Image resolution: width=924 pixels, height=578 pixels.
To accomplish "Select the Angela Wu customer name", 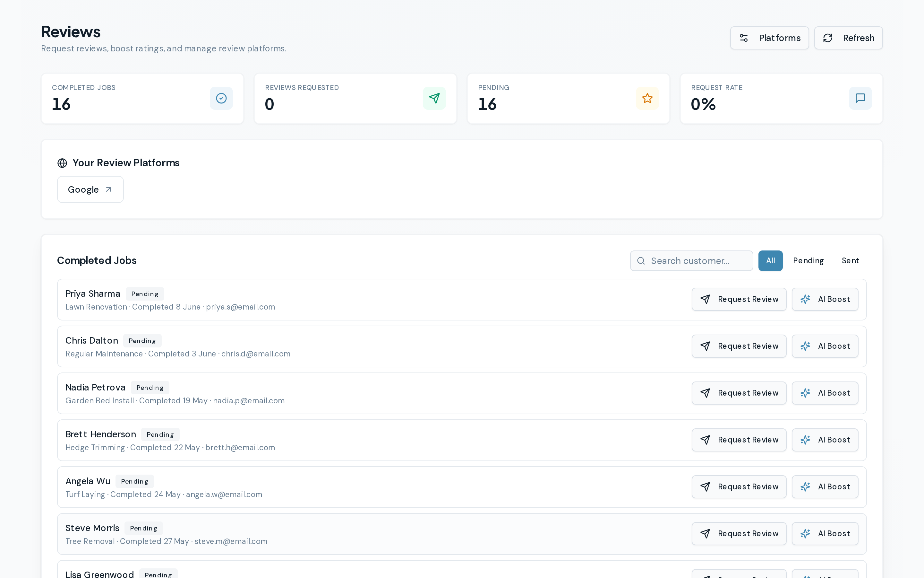I will point(88,481).
